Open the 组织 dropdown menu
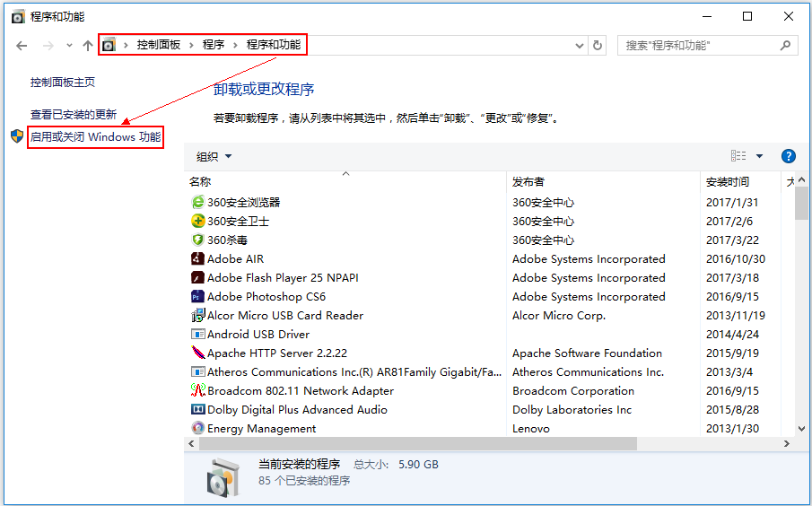This screenshot has height=506, width=812. tap(214, 156)
